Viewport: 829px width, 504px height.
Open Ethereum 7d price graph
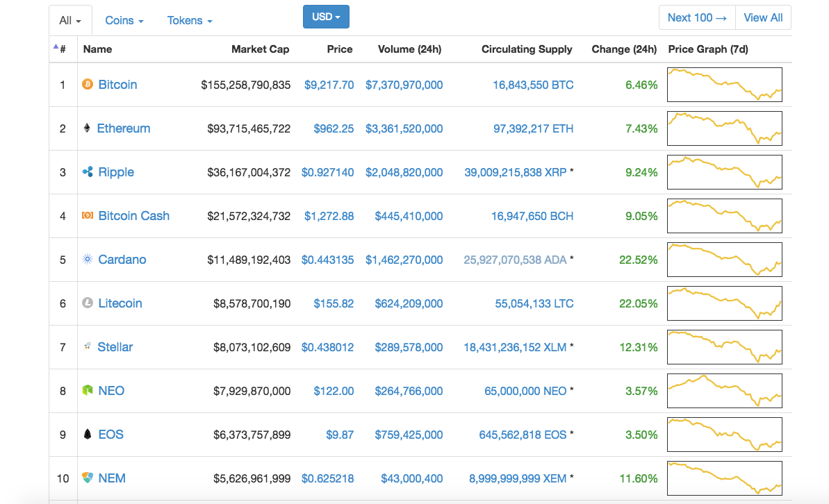[x=724, y=128]
